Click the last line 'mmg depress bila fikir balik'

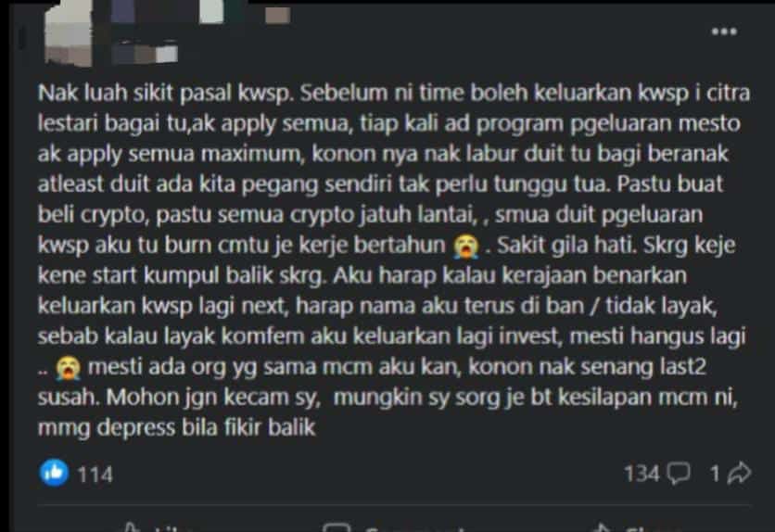pos(176,428)
